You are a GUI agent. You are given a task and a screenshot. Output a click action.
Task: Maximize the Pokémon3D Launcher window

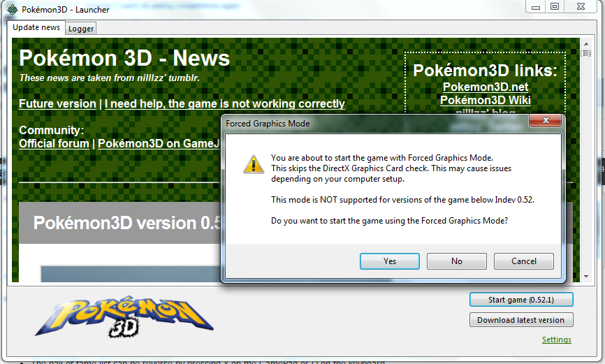[554, 6]
